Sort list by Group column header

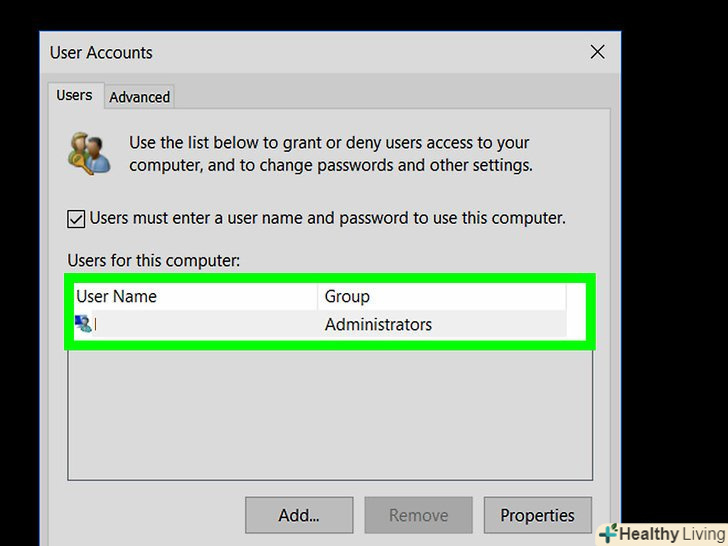click(x=440, y=297)
